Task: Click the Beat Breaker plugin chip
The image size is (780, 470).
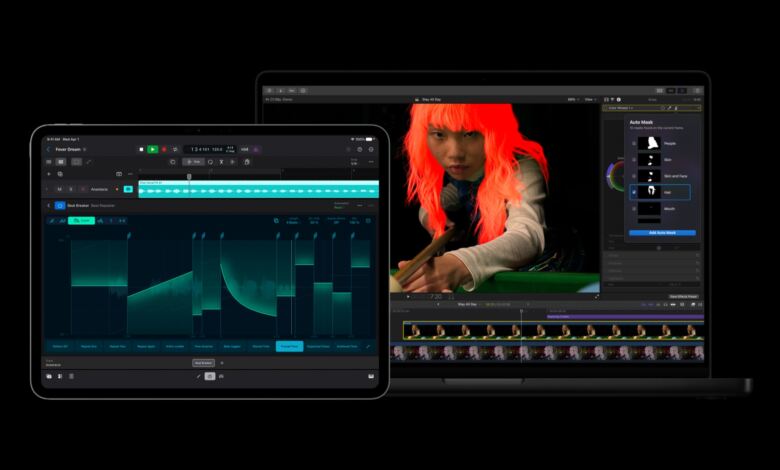Action: coord(203,363)
